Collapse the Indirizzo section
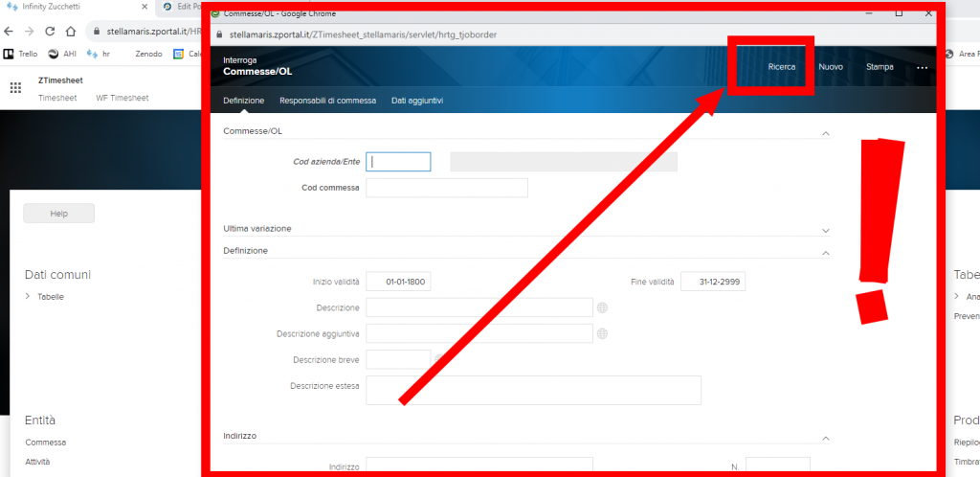Viewport: 980px width, 477px height. (825, 437)
